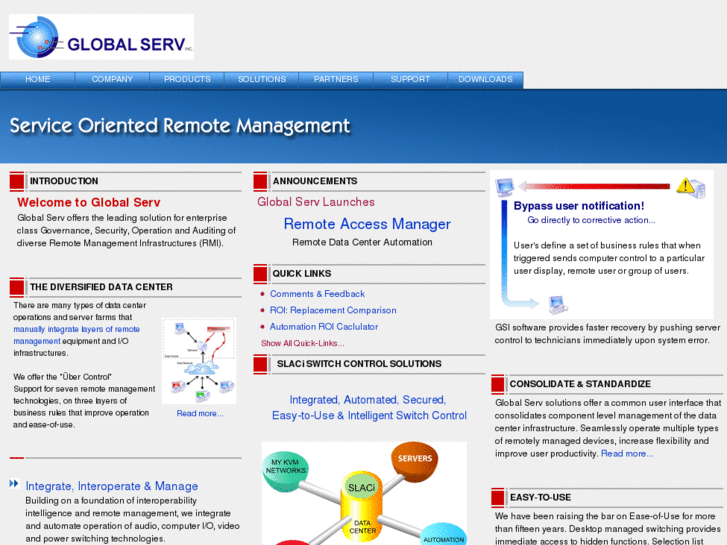Click the EASY-TO-USE section header
The width and height of the screenshot is (727, 545).
tap(540, 498)
